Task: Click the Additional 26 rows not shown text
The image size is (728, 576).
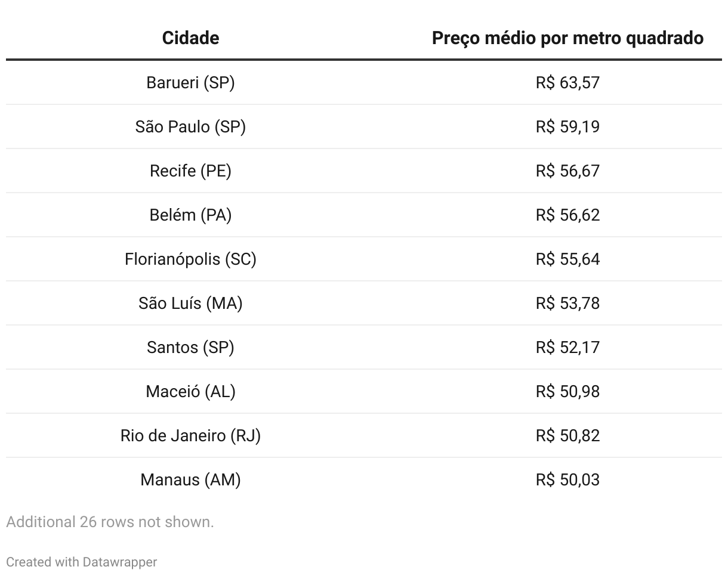Action: click(x=110, y=522)
